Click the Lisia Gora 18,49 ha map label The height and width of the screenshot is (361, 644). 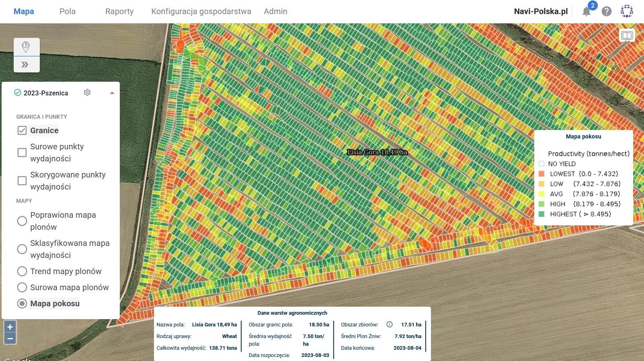[x=377, y=152]
